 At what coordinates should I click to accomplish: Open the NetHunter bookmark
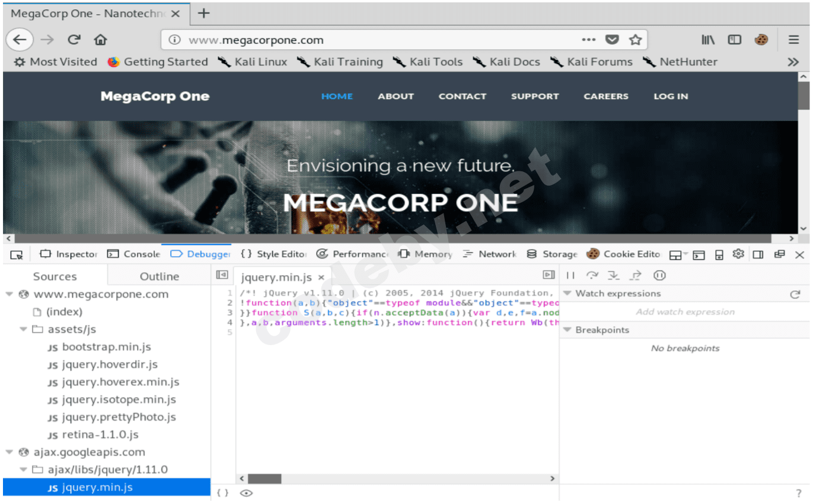pos(680,62)
